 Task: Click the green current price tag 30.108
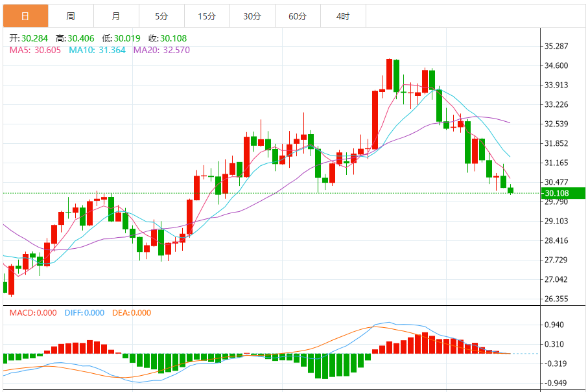tap(563, 193)
